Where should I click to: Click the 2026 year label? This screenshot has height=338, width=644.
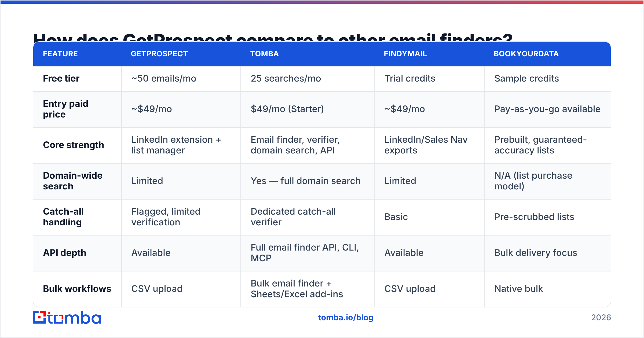click(x=601, y=318)
